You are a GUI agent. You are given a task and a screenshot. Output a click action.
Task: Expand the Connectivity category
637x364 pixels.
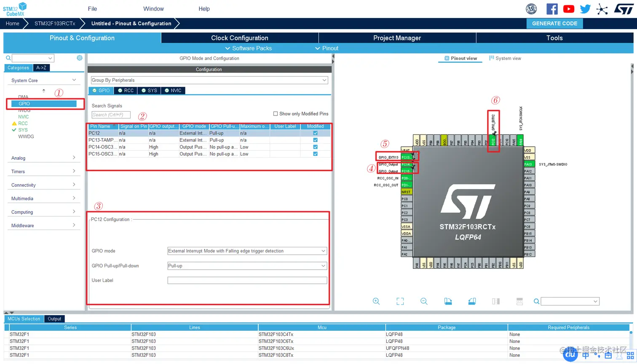click(44, 185)
